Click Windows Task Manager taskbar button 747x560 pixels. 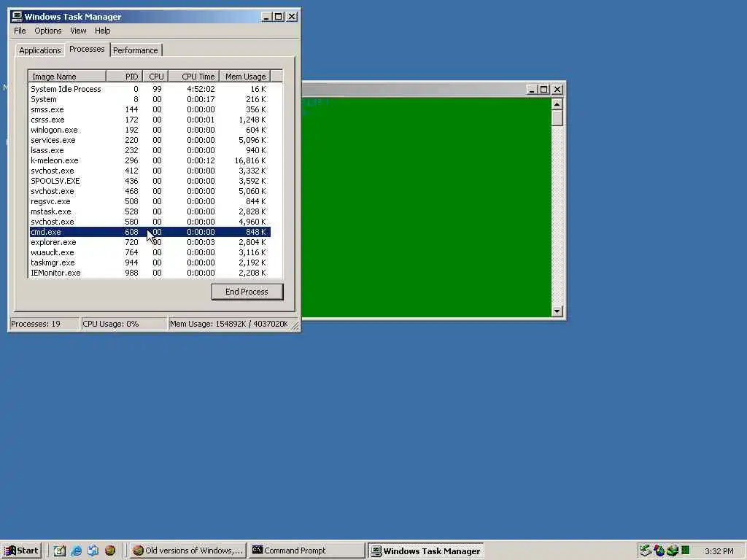pyautogui.click(x=426, y=551)
